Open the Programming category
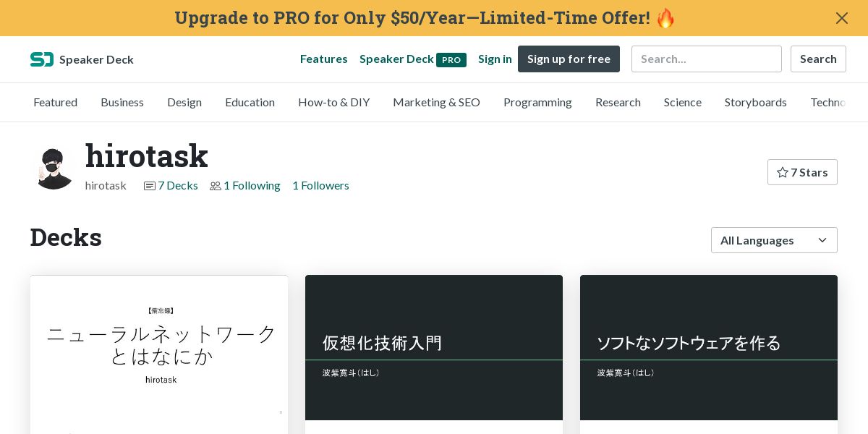868x434 pixels. click(537, 102)
